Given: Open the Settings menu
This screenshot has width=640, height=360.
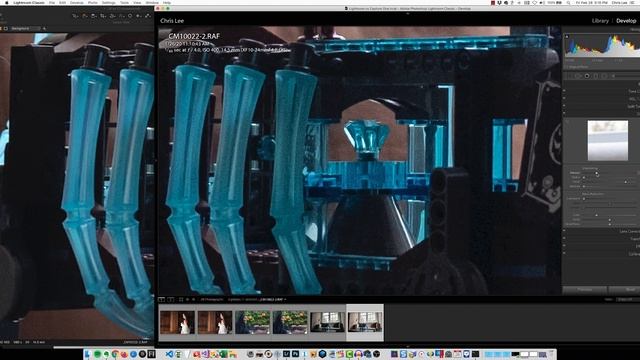Looking at the screenshot, I should click(109, 3).
